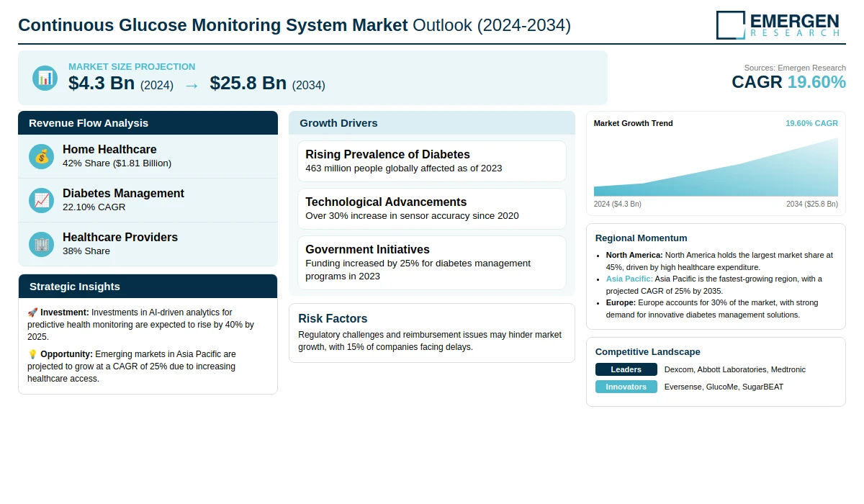864x504 pixels.
Task: Select the Leaders badge
Action: [x=626, y=369]
